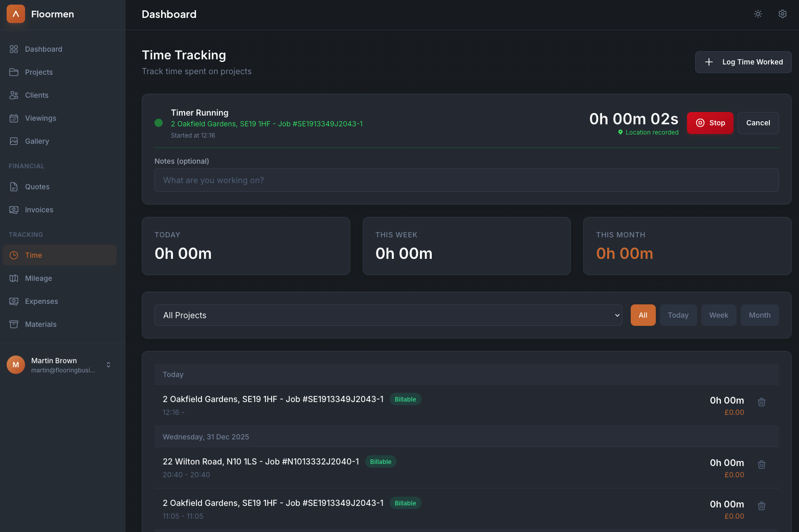Click the Notes field to add a note
The width and height of the screenshot is (799, 532).
point(466,180)
